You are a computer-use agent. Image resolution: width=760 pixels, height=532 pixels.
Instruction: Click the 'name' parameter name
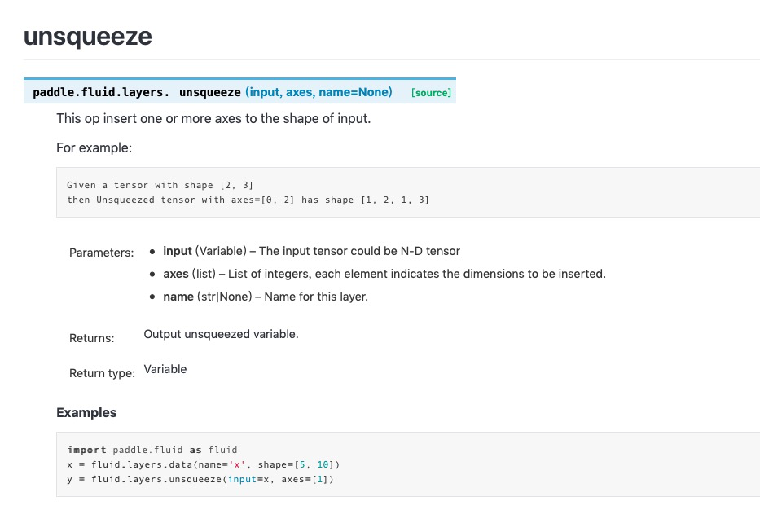(x=178, y=297)
